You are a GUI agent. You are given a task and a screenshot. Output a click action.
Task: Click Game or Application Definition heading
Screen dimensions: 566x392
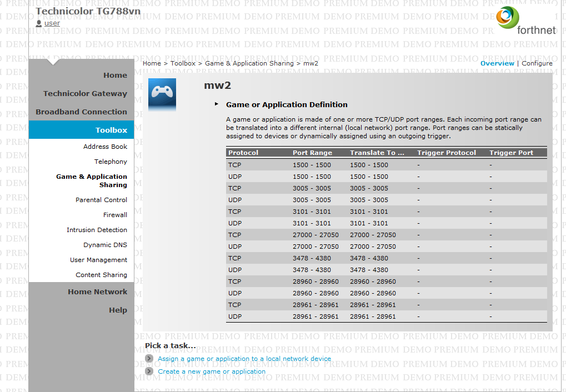[x=287, y=104]
